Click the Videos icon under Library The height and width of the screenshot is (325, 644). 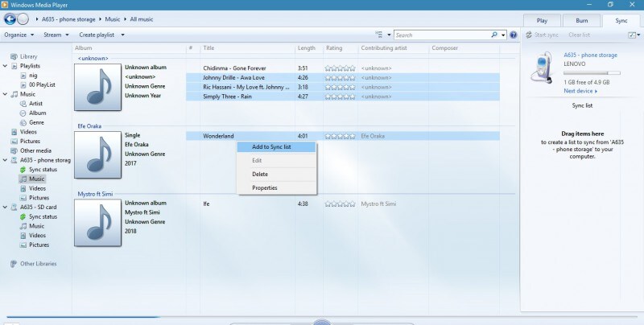pyautogui.click(x=14, y=132)
